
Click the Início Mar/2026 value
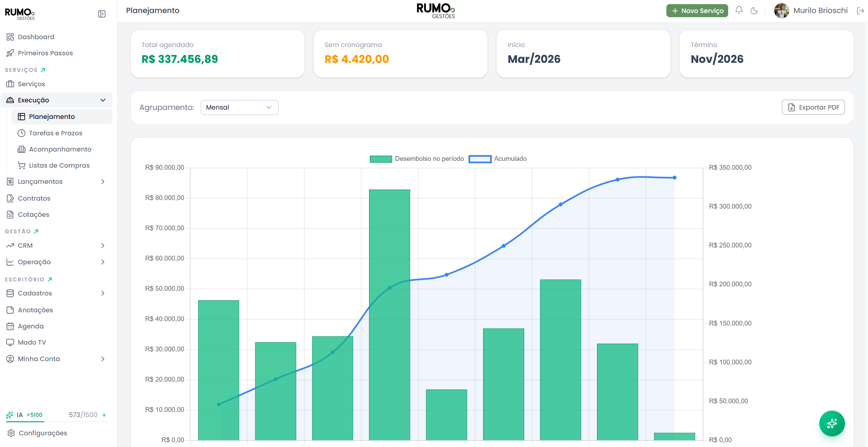(x=534, y=59)
